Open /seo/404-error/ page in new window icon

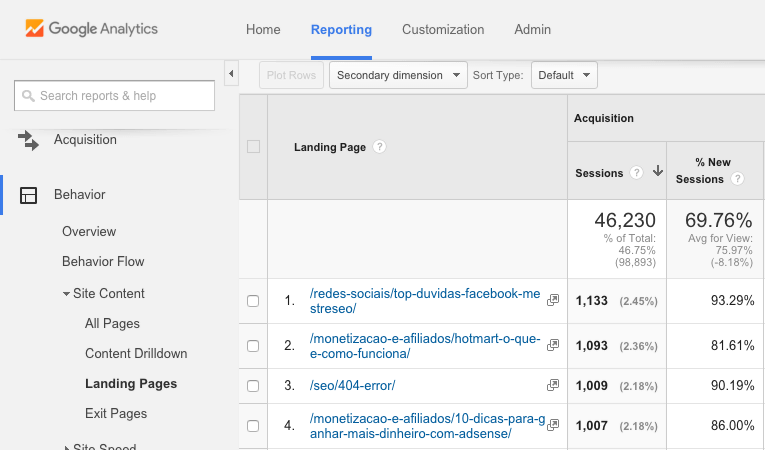tap(553, 385)
